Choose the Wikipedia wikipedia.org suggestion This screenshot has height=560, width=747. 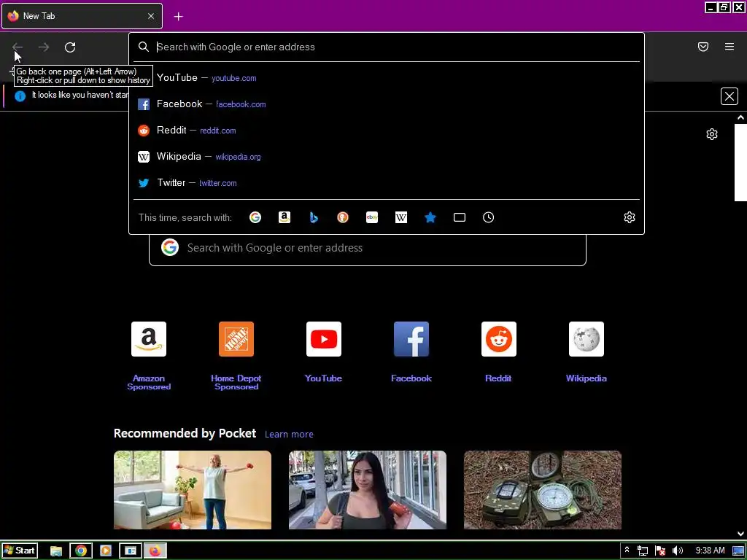click(386, 156)
